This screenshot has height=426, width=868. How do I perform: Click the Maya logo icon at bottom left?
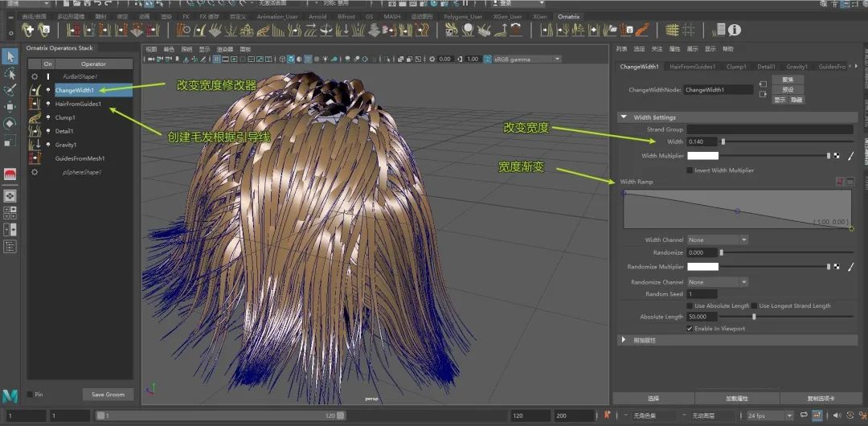coord(10,396)
